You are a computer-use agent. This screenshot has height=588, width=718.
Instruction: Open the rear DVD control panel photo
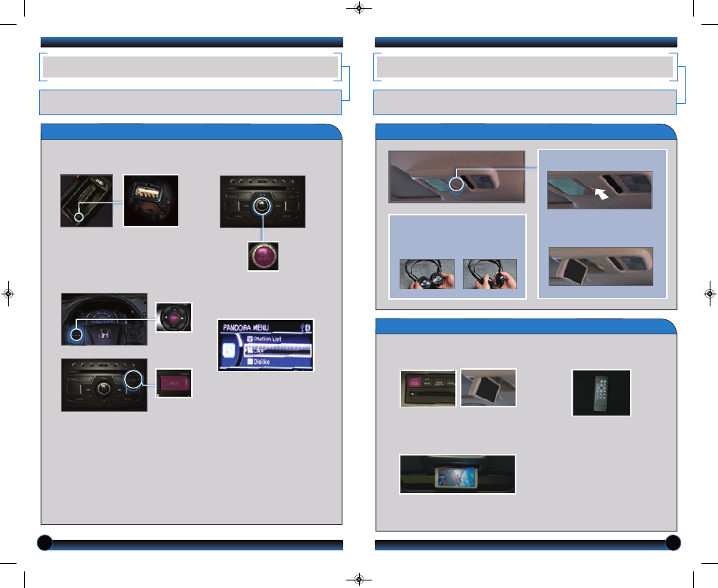pos(428,388)
